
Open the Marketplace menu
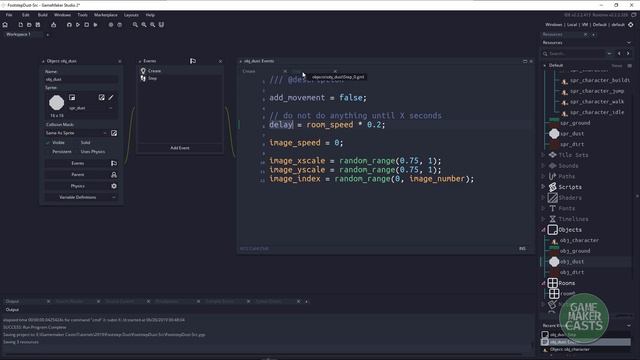click(106, 15)
